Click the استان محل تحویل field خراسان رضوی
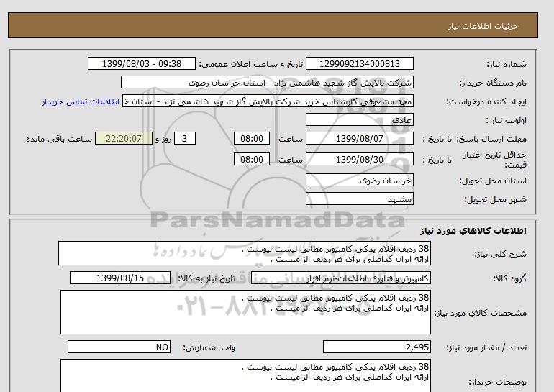This screenshot has width=554, height=392. click(359, 180)
